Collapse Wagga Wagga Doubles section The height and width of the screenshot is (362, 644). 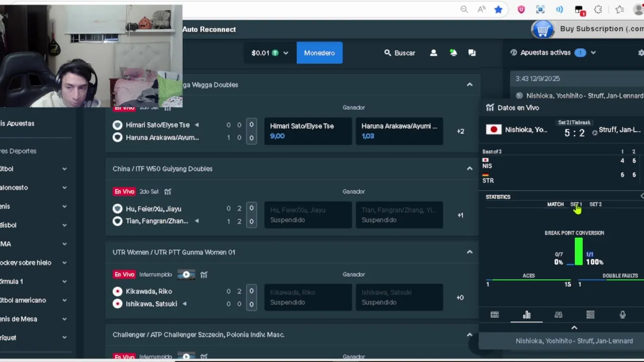click(469, 85)
